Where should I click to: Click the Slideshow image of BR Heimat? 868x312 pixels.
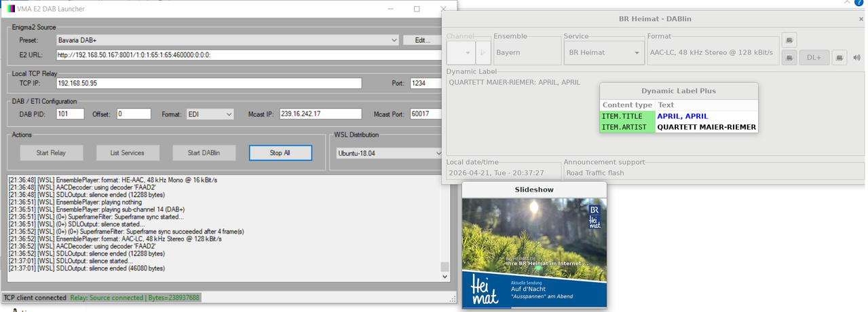tap(534, 253)
